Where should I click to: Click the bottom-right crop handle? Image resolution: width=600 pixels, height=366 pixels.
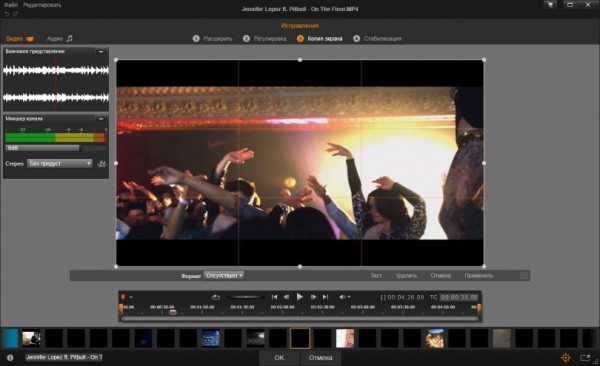[x=484, y=266]
